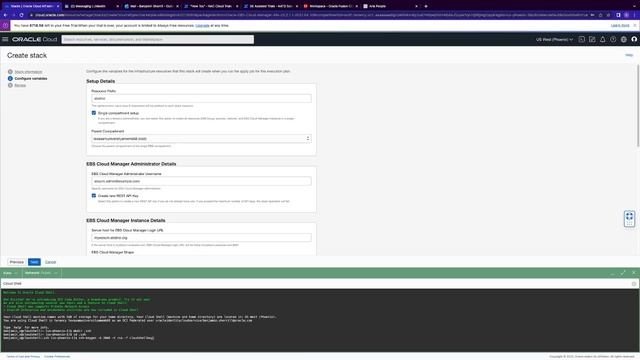Open the language globe icon in header
Screen dimensions: 640x360
[624, 39]
